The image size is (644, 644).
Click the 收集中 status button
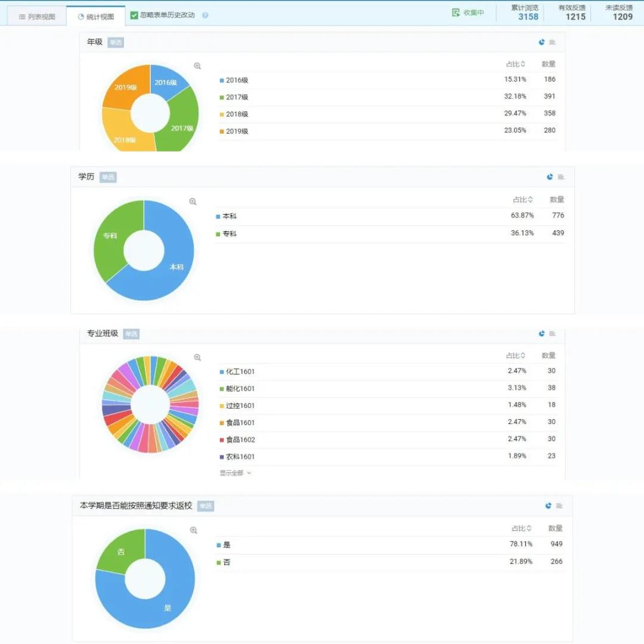click(x=468, y=13)
